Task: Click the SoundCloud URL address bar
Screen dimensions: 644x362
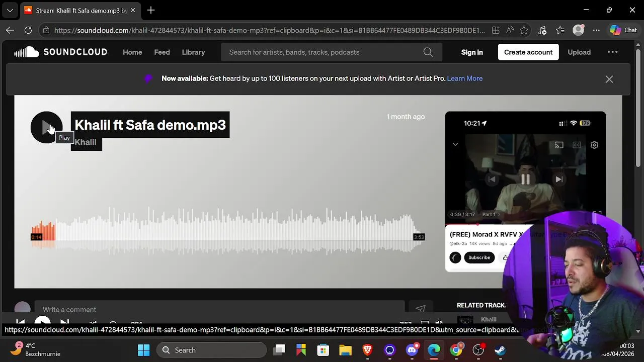Action: tap(269, 30)
